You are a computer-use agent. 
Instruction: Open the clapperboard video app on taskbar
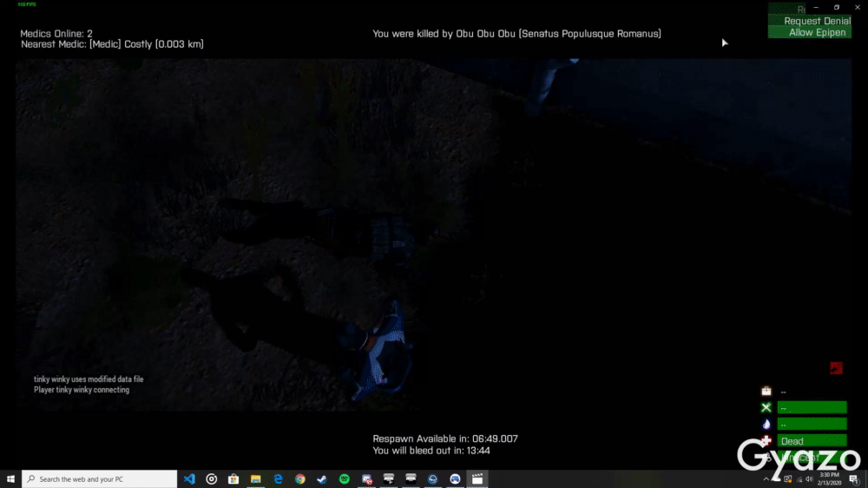click(477, 479)
